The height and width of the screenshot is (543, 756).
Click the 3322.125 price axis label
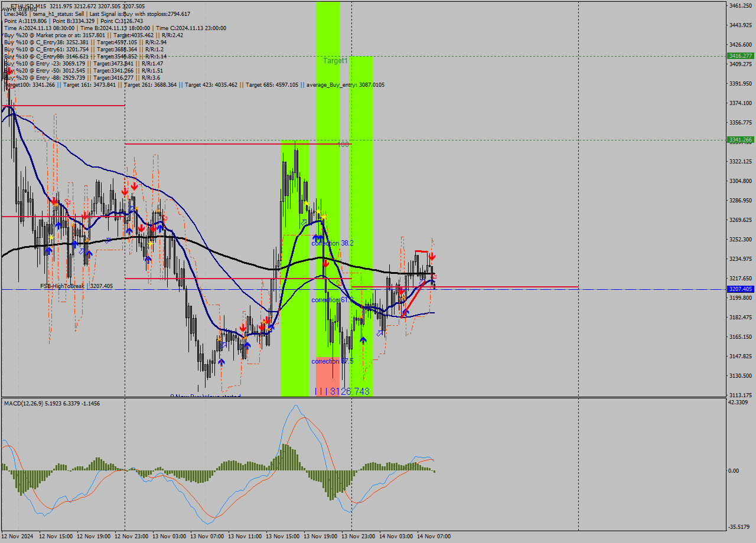click(741, 161)
